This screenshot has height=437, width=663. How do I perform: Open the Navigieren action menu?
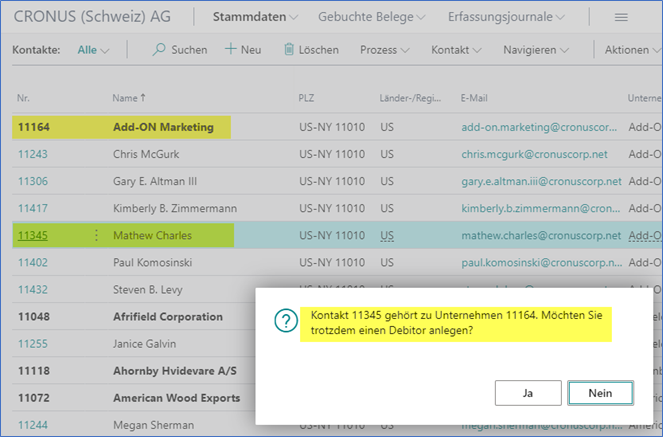(x=536, y=50)
